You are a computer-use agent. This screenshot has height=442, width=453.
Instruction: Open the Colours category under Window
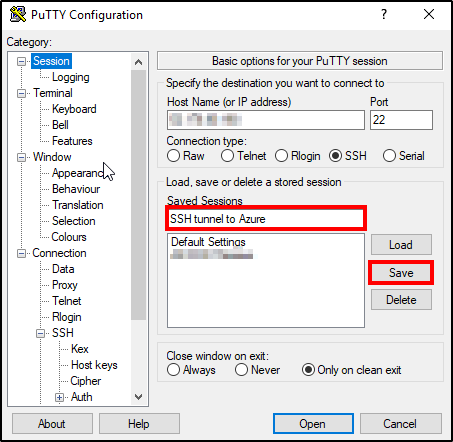pyautogui.click(x=69, y=237)
